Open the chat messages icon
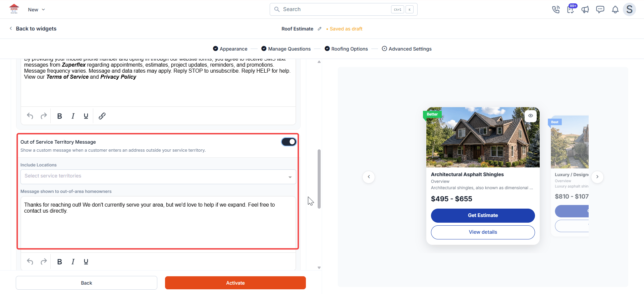Screen dimensions: 644x294 point(600,9)
